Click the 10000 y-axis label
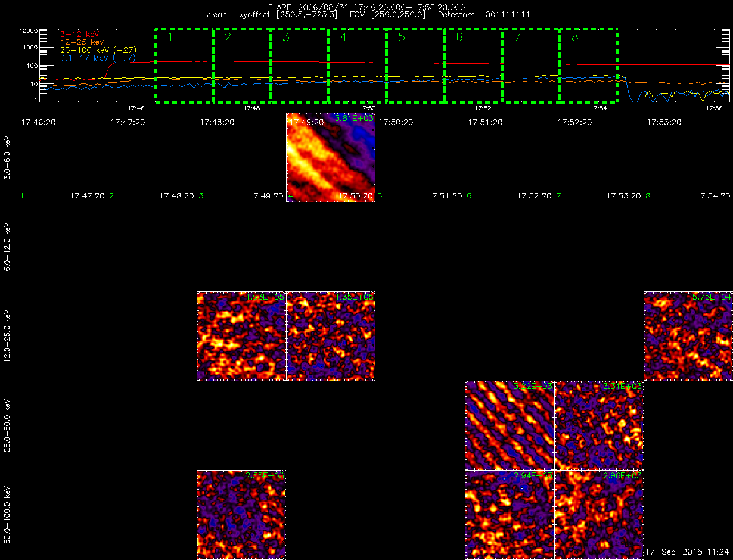 coord(28,30)
